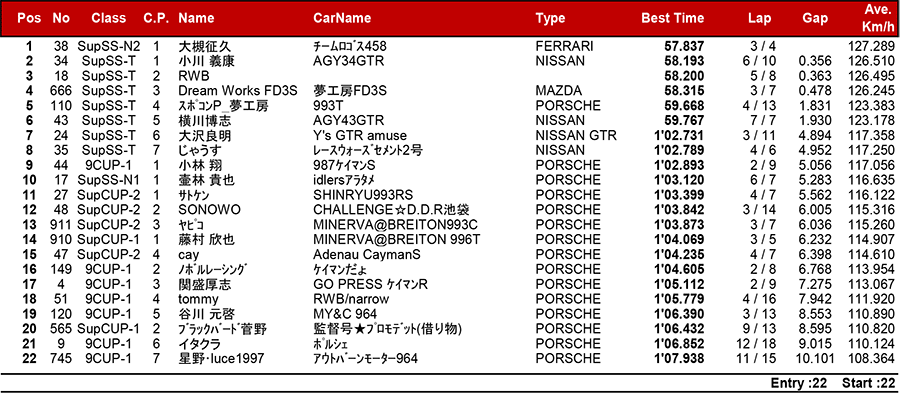Click the CarName column header
Image resolution: width=900 pixels, height=394 pixels.
point(342,18)
